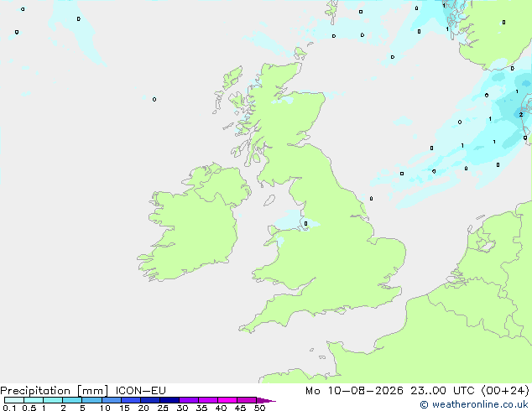Click the '23:00 UTC' time text
The height and width of the screenshot is (411, 532).
tap(442, 391)
